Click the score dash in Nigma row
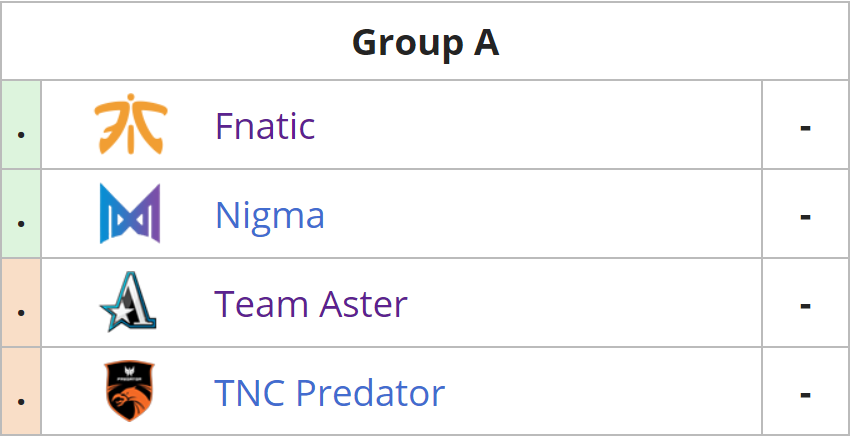This screenshot has height=436, width=850. 806,217
